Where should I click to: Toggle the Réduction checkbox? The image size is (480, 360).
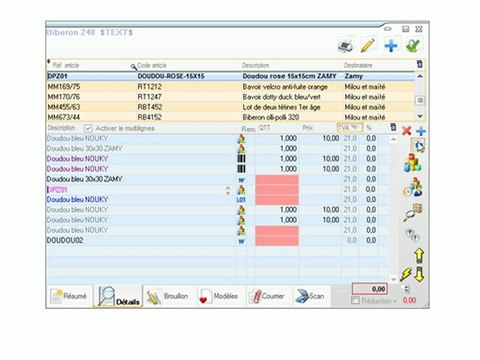pos(355,300)
